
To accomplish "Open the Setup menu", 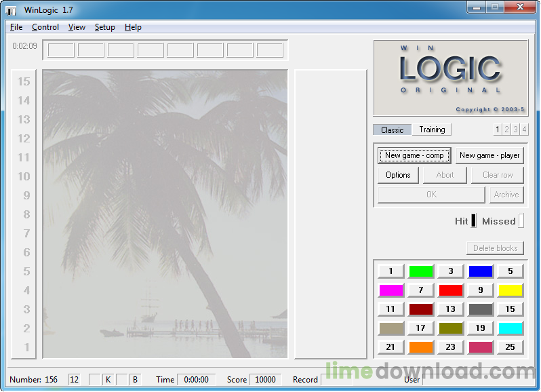I will [104, 27].
